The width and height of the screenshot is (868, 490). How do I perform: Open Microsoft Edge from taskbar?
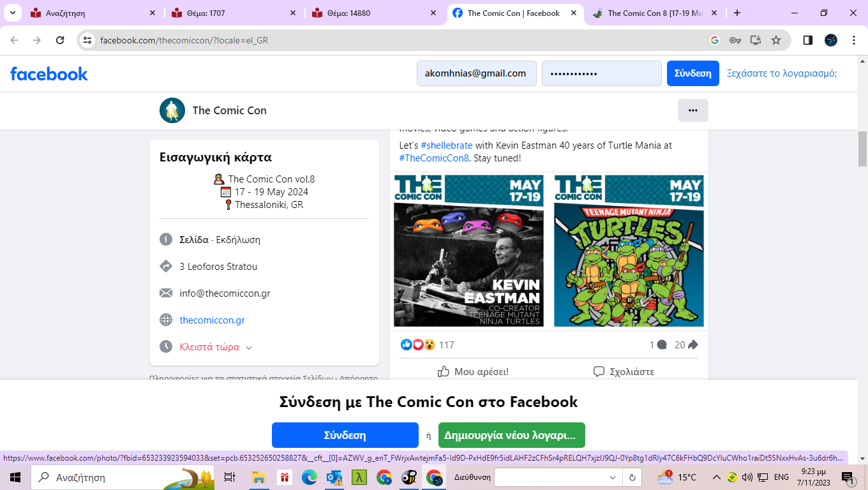(x=310, y=477)
